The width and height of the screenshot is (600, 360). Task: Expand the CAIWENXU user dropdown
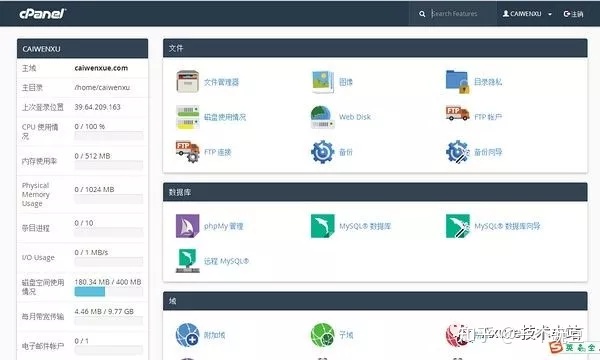[x=527, y=14]
